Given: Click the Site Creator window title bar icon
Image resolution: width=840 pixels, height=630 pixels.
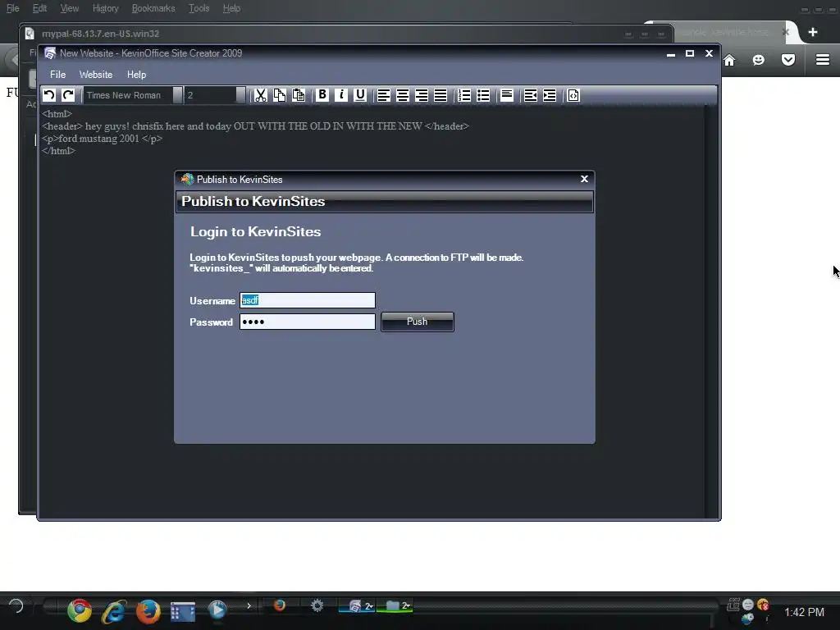Looking at the screenshot, I should point(50,53).
